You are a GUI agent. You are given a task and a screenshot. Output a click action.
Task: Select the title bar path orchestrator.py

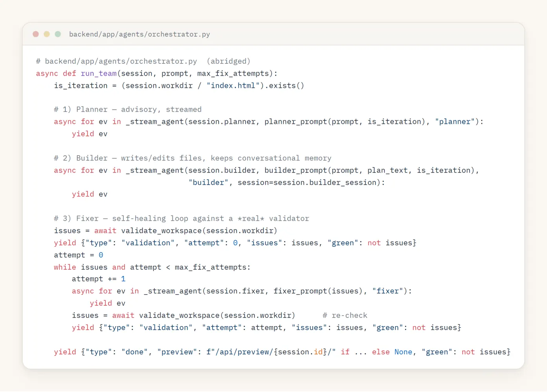coord(139,34)
